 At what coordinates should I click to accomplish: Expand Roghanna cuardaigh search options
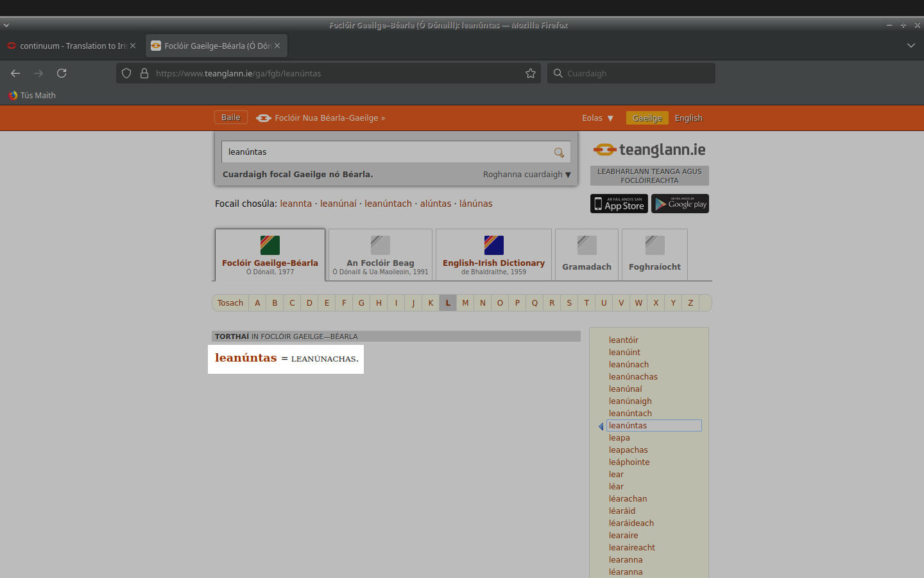[527, 175]
